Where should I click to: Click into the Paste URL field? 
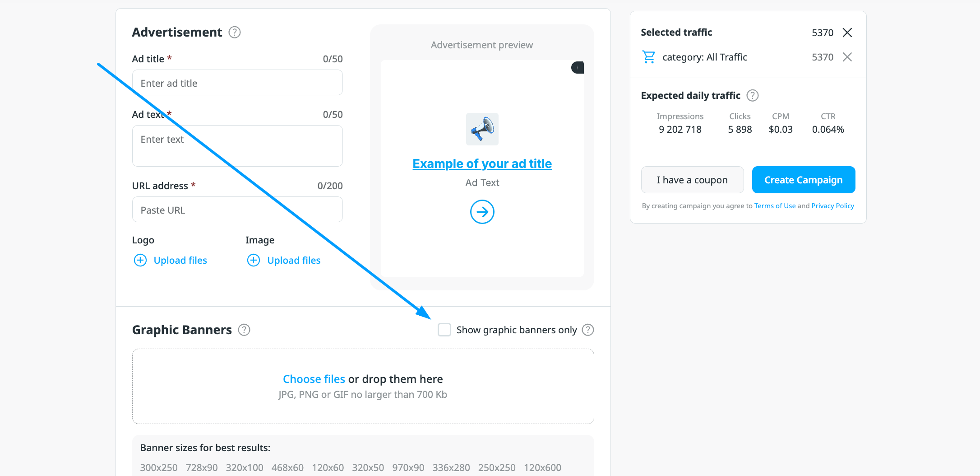click(237, 210)
